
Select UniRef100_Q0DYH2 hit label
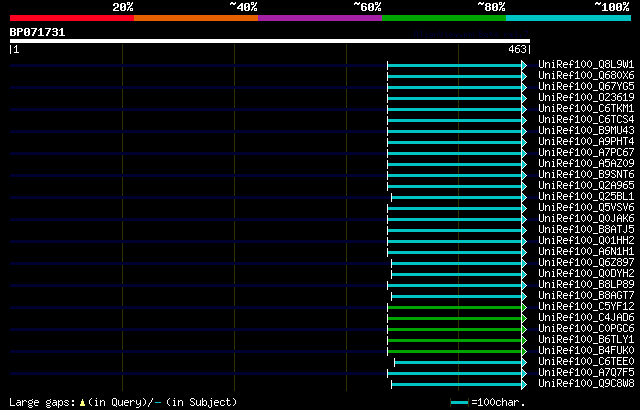tap(586, 274)
